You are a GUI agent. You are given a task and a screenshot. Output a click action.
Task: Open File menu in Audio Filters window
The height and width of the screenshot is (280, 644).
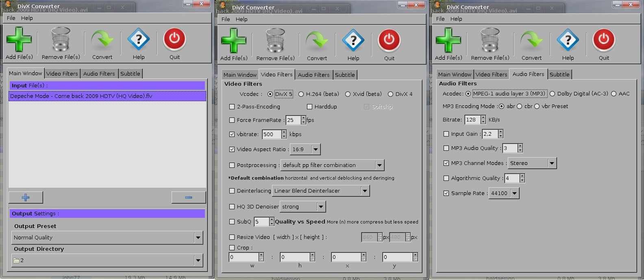coord(440,19)
